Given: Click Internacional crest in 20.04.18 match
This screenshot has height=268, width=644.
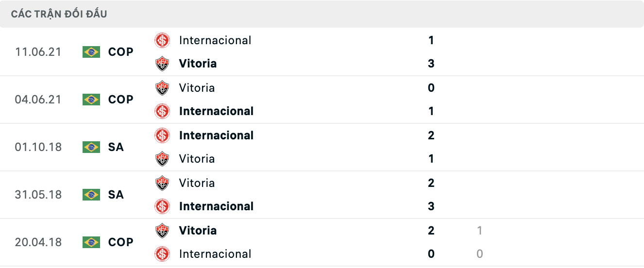Looking at the screenshot, I should (x=162, y=254).
